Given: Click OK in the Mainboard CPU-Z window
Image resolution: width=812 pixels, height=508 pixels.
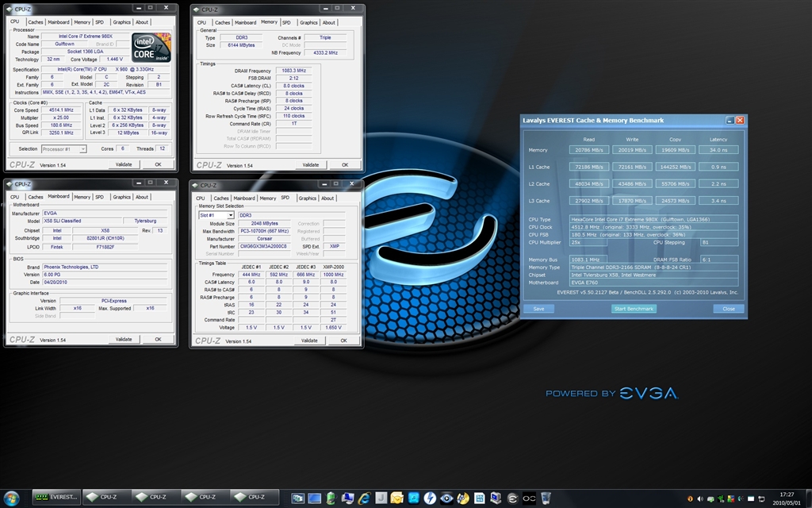Looking at the screenshot, I should pyautogui.click(x=158, y=339).
